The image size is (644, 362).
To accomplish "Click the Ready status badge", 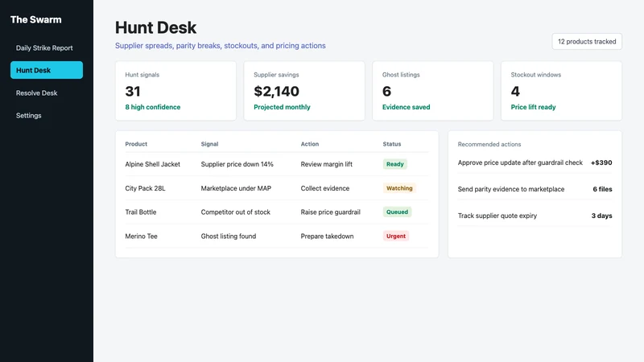I will pos(395,164).
